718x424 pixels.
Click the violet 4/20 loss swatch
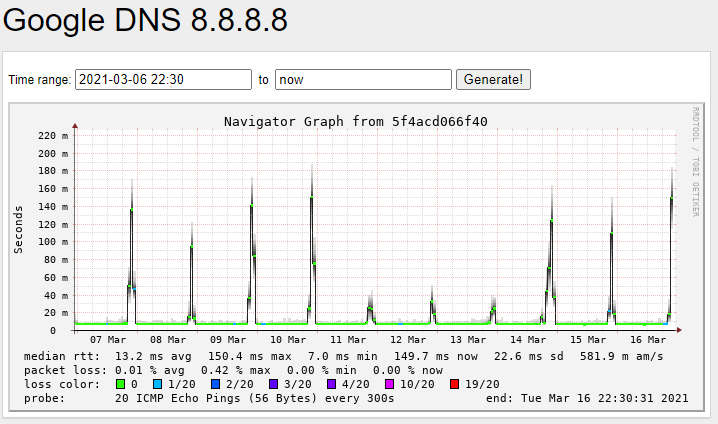pos(332,384)
